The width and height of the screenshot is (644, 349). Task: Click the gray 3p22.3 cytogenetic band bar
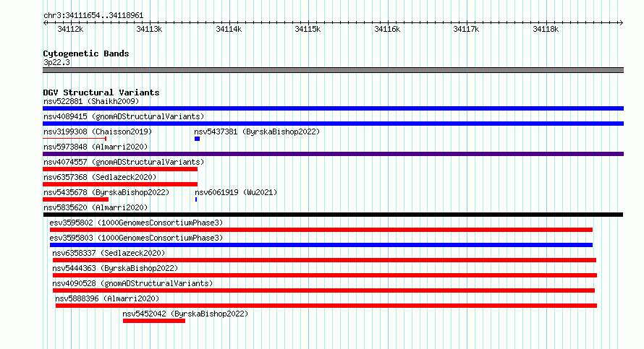tap(333, 70)
